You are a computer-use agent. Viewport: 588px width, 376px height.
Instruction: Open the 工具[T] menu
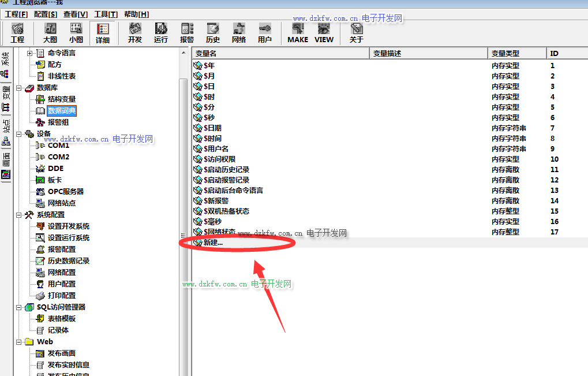106,14
